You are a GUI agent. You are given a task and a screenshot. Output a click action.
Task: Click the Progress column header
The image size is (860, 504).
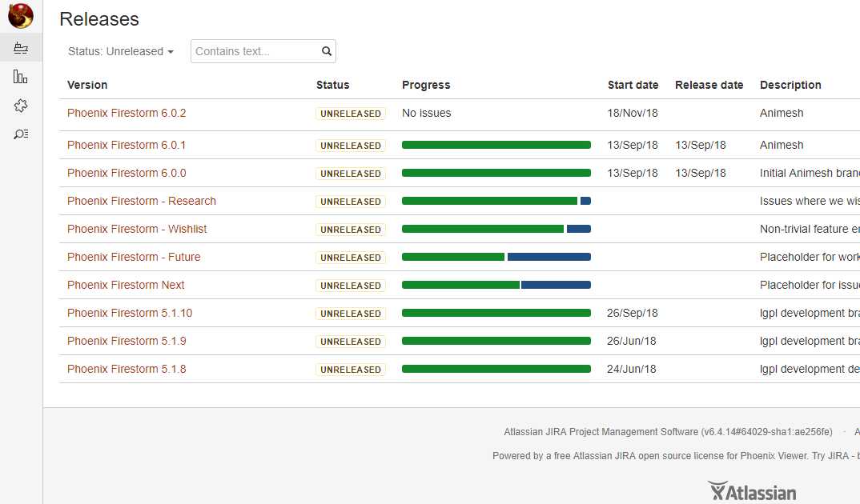[426, 85]
